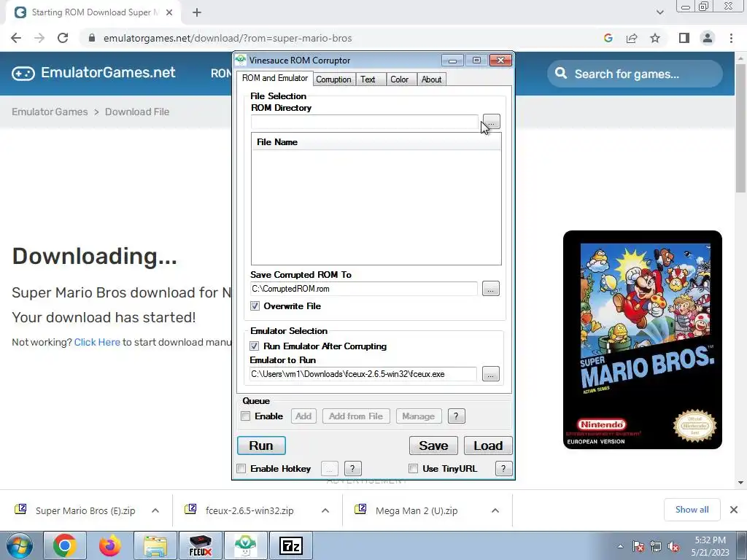747x560 pixels.
Task: Expand the fceux-2.6.5-win32.zip download options
Action: click(x=325, y=510)
